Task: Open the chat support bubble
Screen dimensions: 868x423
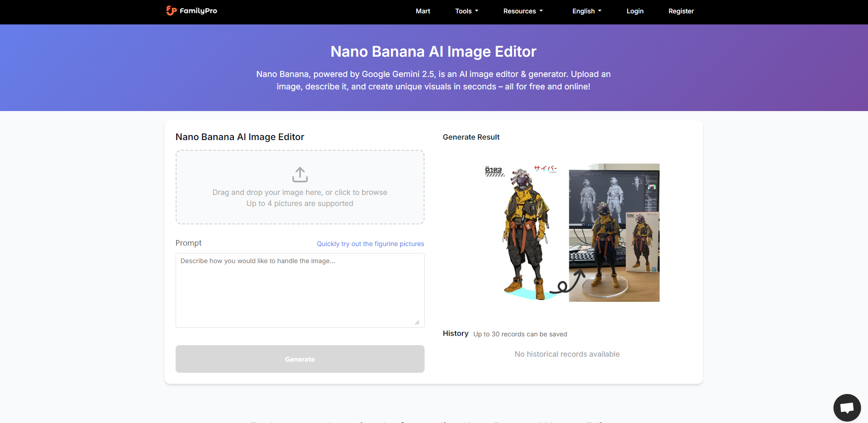Action: click(848, 407)
